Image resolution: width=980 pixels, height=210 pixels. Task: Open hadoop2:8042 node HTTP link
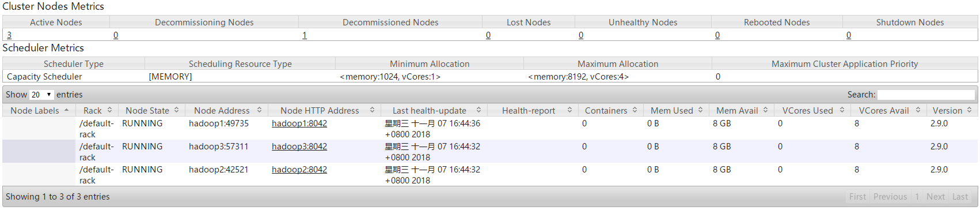[x=299, y=170]
